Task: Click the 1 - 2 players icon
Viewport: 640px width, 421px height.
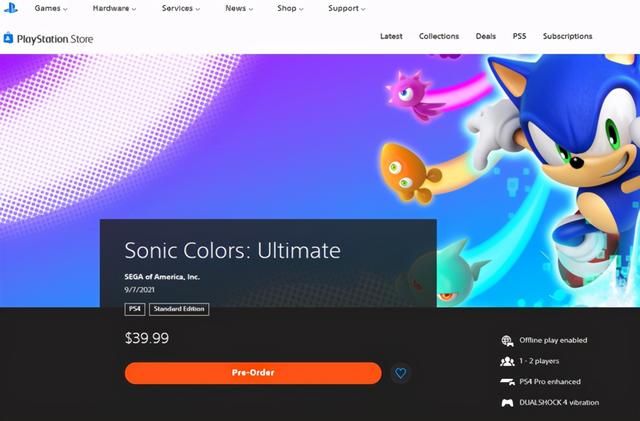Action: pyautogui.click(x=507, y=361)
